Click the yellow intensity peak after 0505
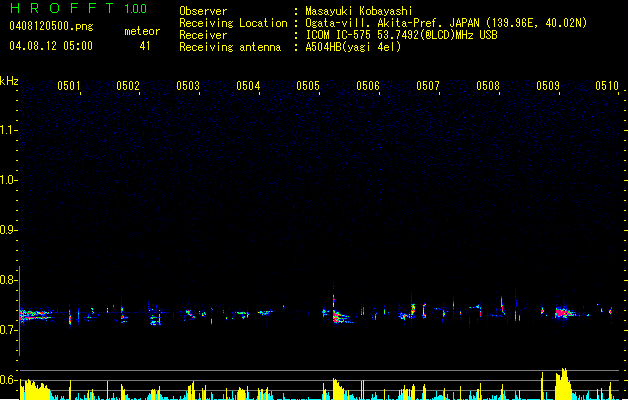The width and height of the screenshot is (629, 400). click(338, 388)
